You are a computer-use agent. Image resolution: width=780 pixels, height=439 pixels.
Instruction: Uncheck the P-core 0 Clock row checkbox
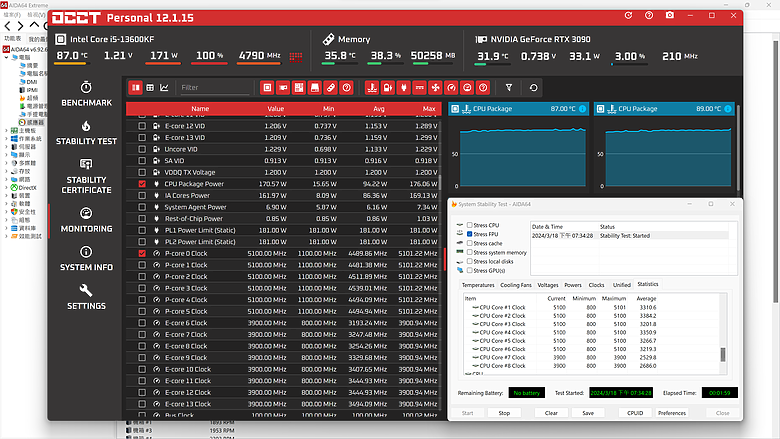point(142,254)
